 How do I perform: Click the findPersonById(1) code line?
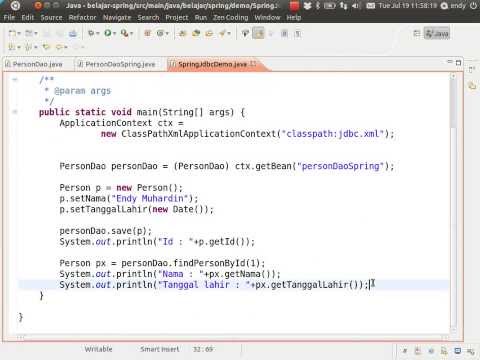[x=162, y=263]
